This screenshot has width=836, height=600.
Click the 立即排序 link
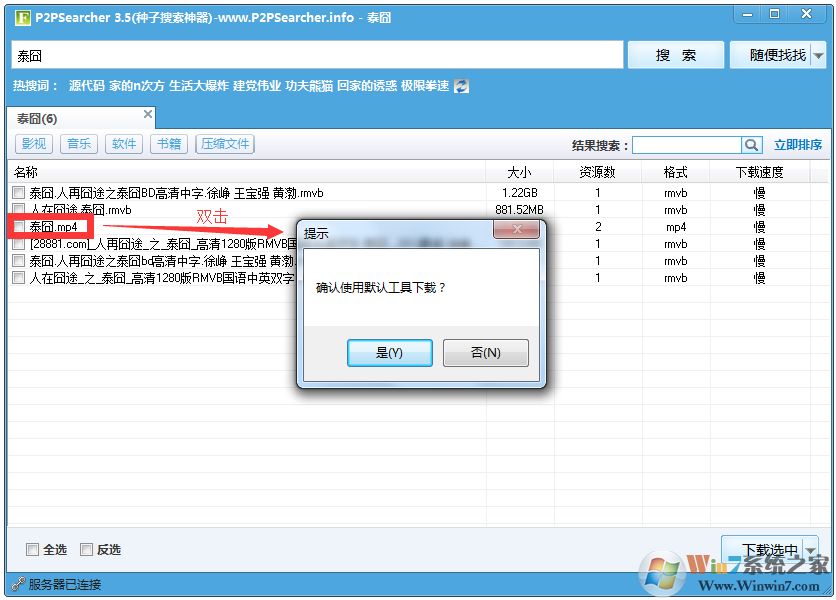pos(800,144)
